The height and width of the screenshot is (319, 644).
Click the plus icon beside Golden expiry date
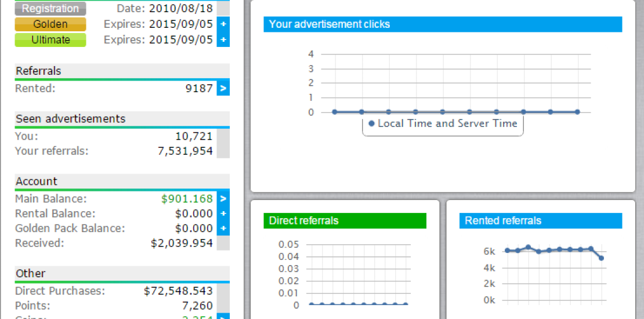(223, 24)
